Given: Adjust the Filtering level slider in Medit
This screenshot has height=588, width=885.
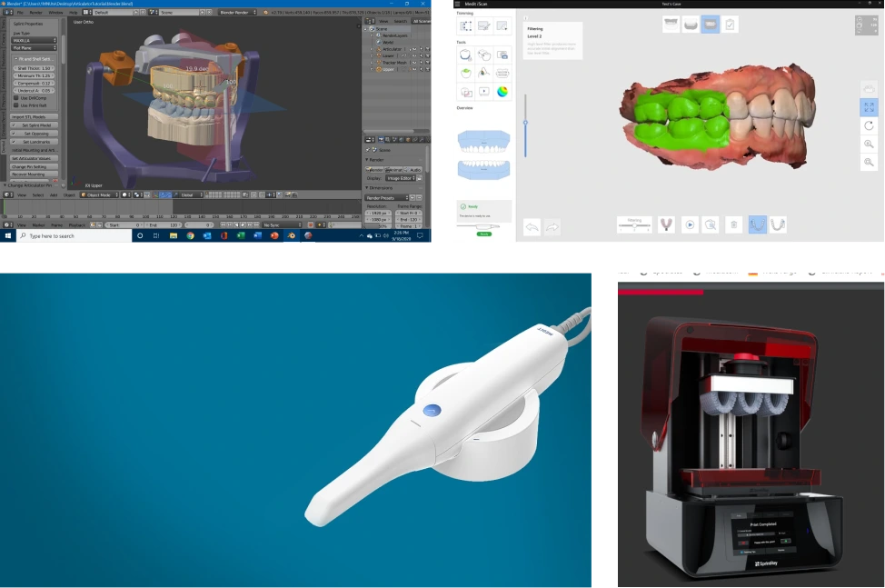Looking at the screenshot, I should [634, 225].
